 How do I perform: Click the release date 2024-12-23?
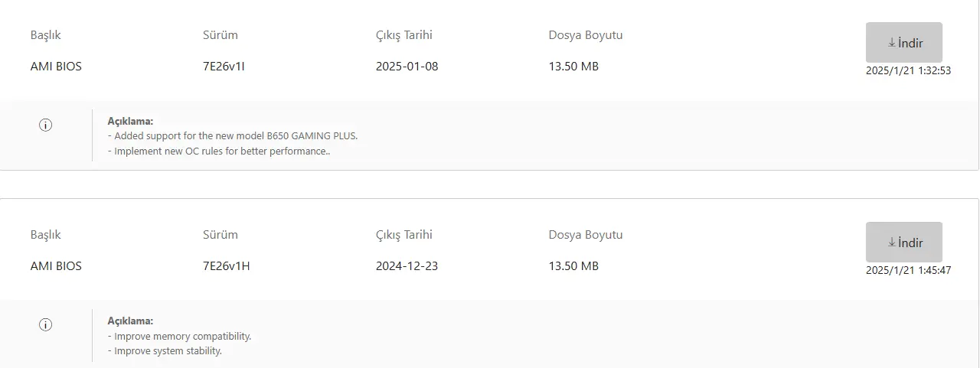[407, 266]
